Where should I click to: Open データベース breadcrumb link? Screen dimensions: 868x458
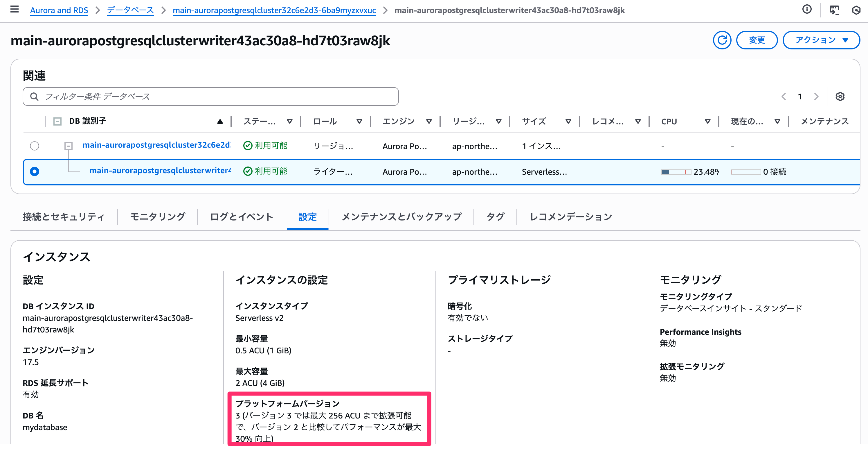pyautogui.click(x=130, y=10)
